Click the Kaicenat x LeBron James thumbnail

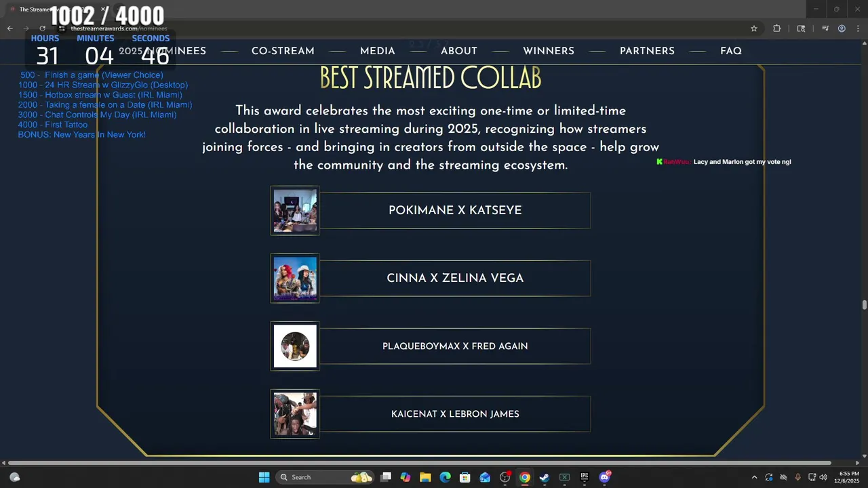(x=295, y=413)
